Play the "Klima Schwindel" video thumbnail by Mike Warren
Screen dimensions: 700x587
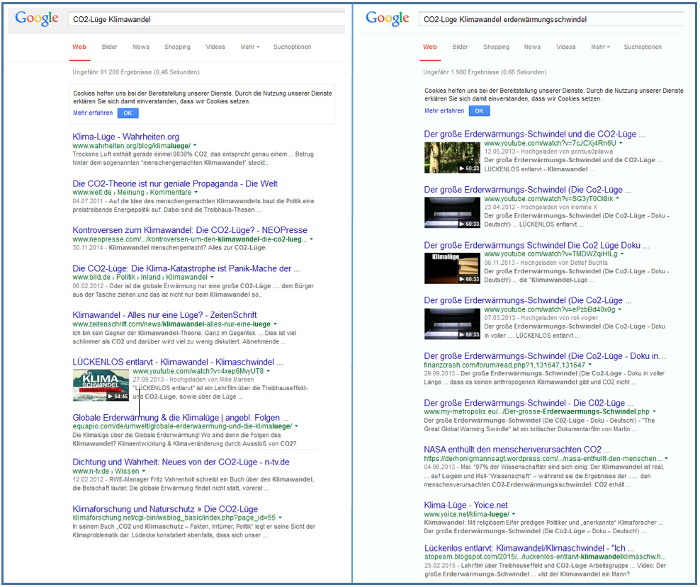[99, 384]
